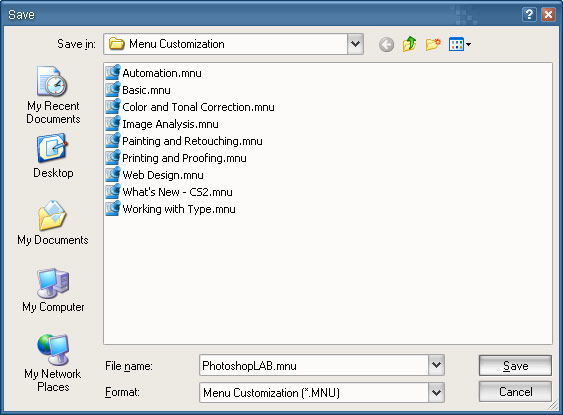The height and width of the screenshot is (415, 563).
Task: Click the Back navigation arrow icon
Action: click(386, 45)
